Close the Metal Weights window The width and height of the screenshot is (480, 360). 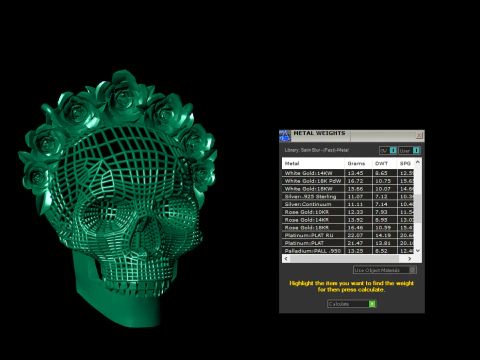419,135
